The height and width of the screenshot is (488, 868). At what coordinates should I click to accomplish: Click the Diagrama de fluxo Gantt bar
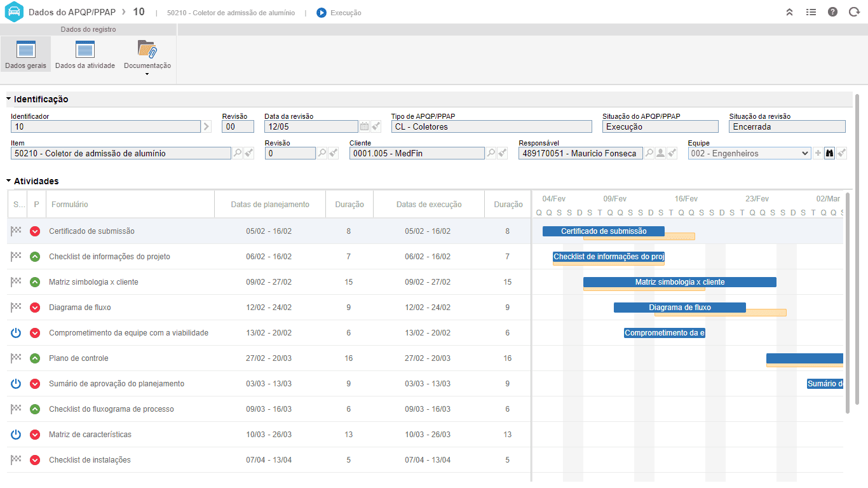pyautogui.click(x=680, y=308)
